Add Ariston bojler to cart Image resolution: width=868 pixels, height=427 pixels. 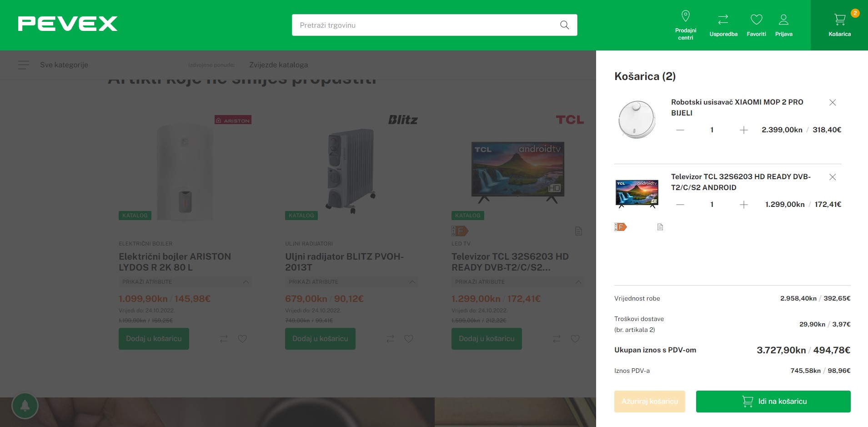coord(154,339)
